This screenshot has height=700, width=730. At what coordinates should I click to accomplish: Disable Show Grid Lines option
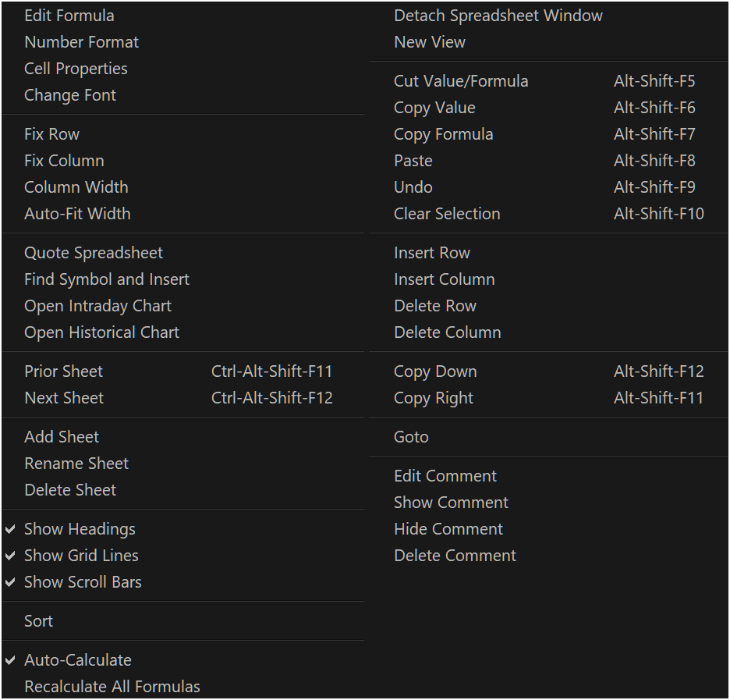click(81, 556)
